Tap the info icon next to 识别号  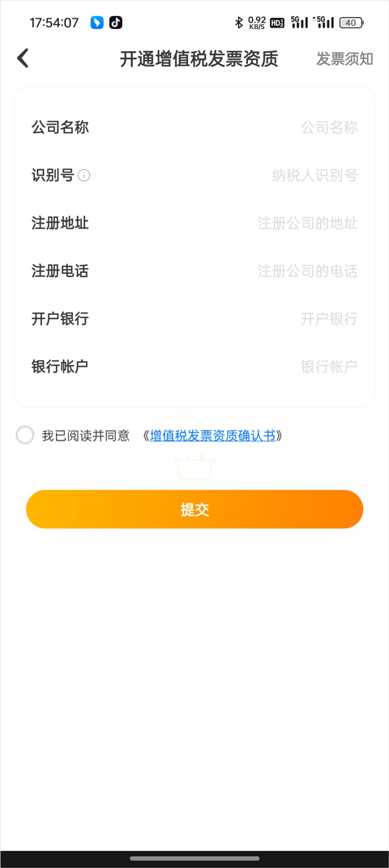[83, 176]
